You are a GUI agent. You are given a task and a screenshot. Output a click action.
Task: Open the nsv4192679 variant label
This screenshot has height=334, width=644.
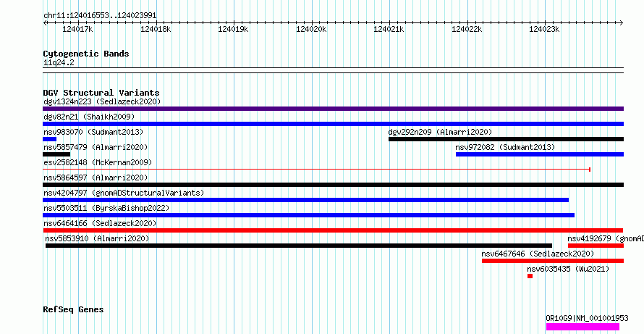(606, 238)
